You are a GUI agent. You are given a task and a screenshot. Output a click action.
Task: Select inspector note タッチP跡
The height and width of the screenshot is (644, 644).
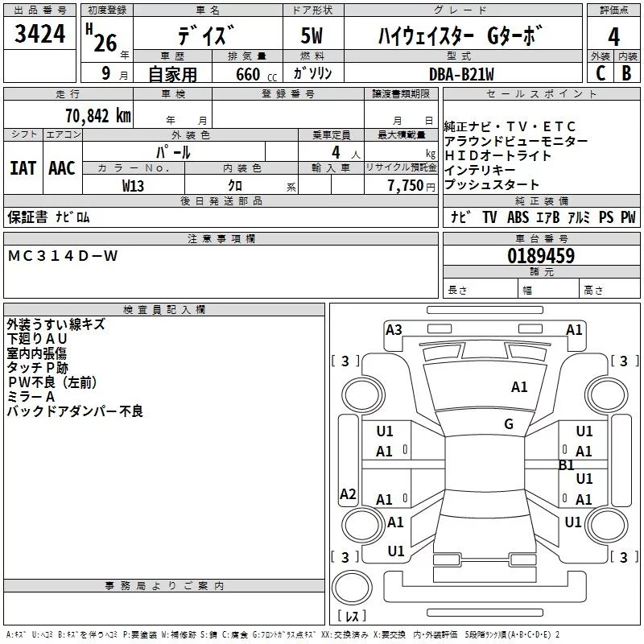click(37, 368)
